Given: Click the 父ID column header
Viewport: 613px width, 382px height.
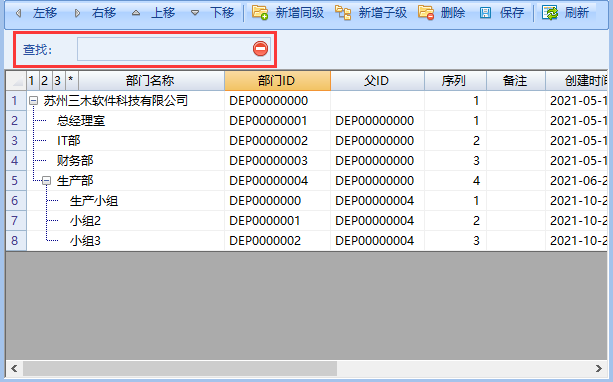Looking at the screenshot, I should (377, 81).
